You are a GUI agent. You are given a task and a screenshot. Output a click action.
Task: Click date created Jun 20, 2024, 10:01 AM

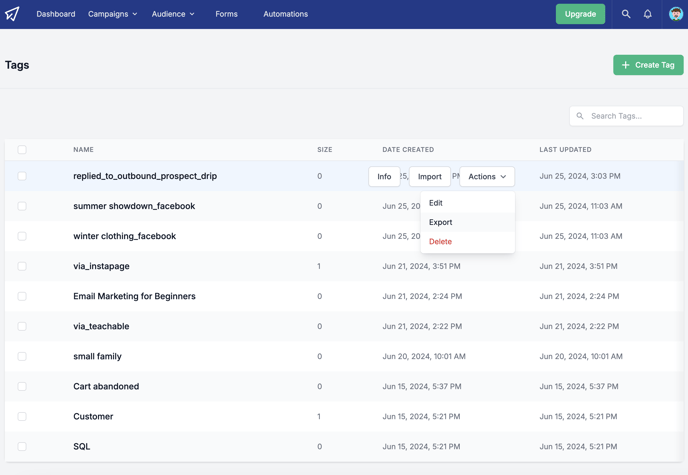[x=424, y=356]
